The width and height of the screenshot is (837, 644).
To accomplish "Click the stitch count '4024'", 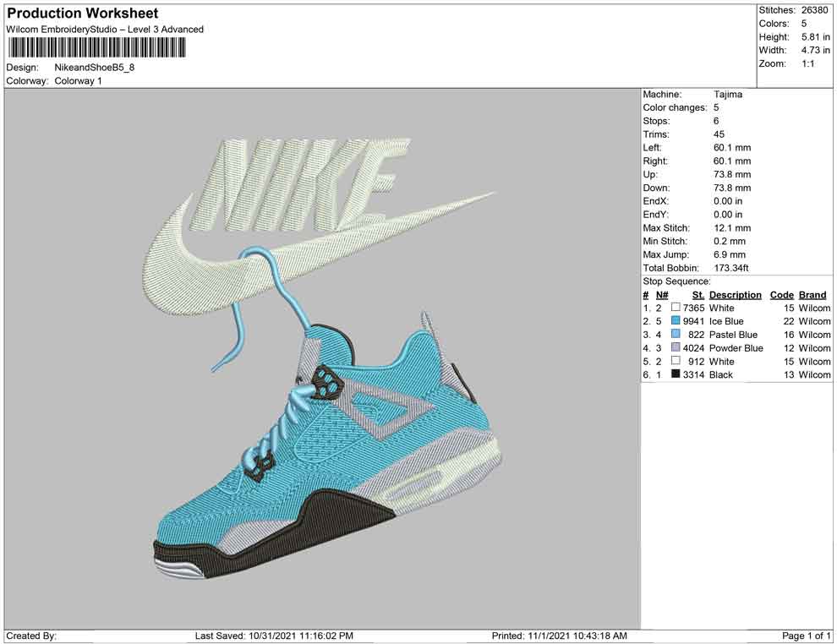I will pos(693,348).
